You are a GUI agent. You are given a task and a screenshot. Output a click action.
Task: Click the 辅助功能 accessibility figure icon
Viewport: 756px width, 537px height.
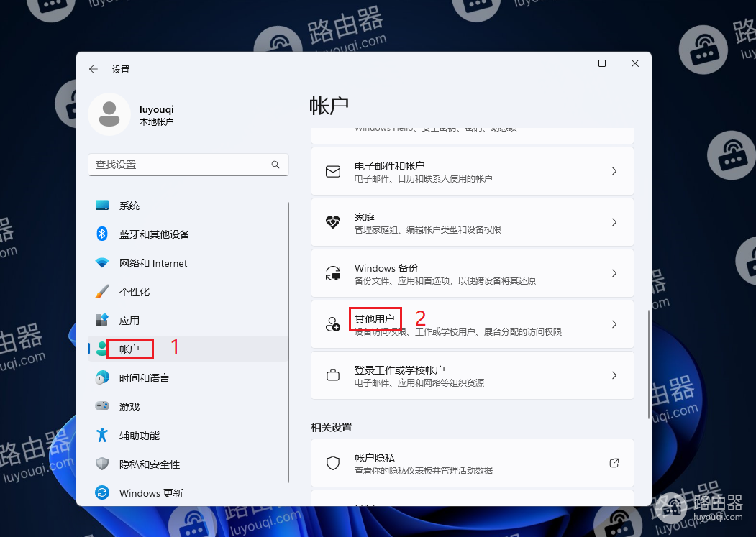[102, 435]
